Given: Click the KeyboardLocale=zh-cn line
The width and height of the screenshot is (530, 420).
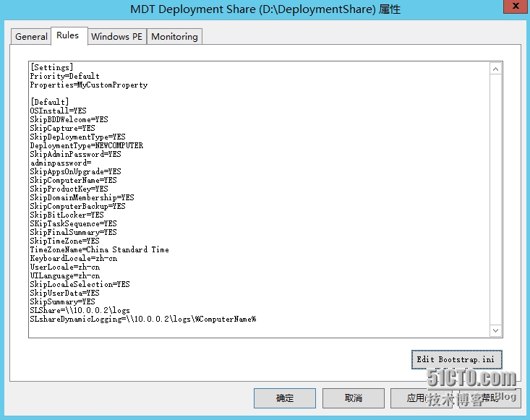Looking at the screenshot, I should [73, 259].
